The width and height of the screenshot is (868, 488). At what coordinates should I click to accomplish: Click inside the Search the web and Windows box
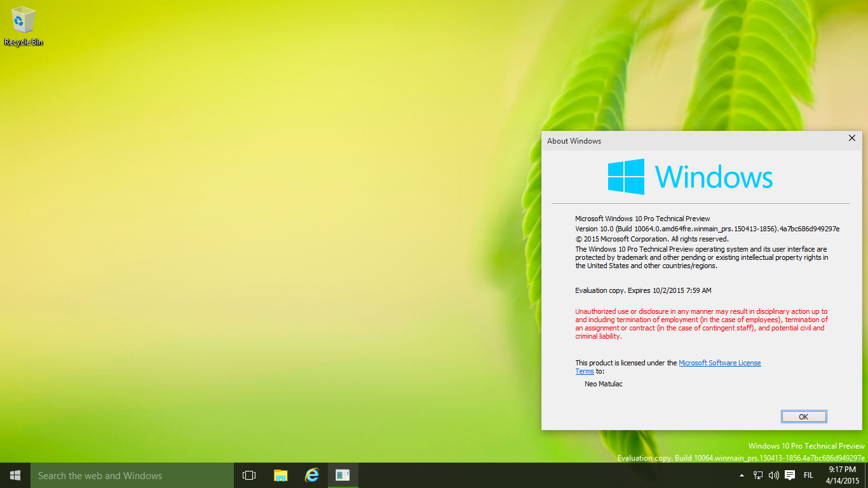127,475
